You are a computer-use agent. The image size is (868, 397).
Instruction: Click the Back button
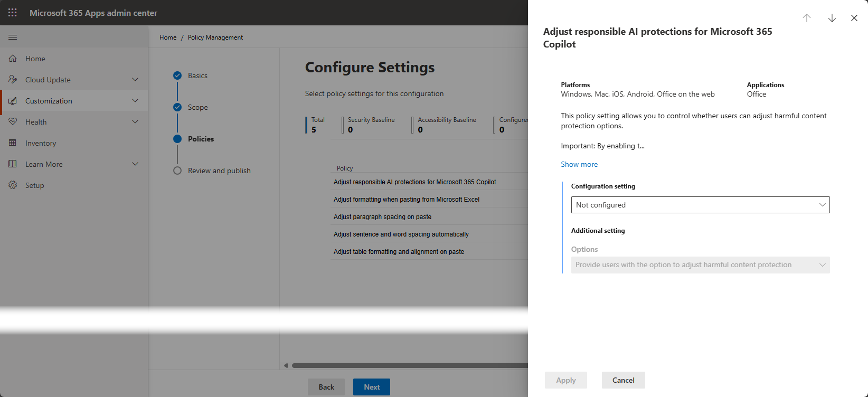[x=326, y=387]
